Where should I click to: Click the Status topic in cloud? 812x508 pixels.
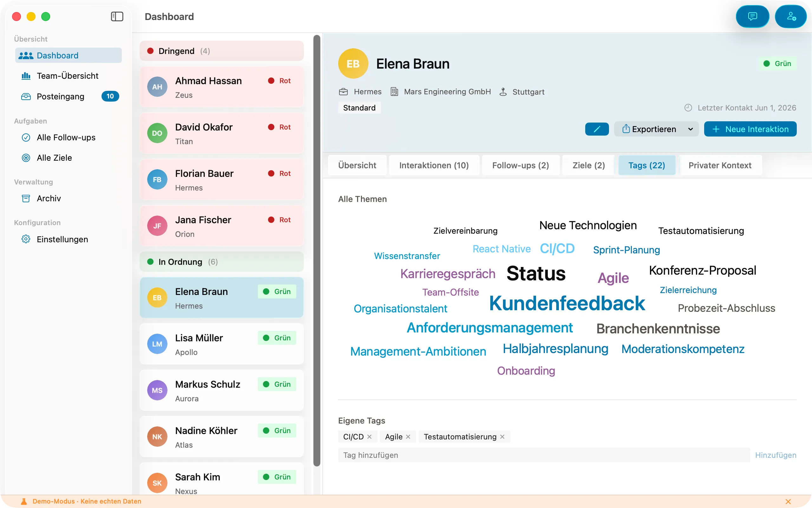(536, 273)
